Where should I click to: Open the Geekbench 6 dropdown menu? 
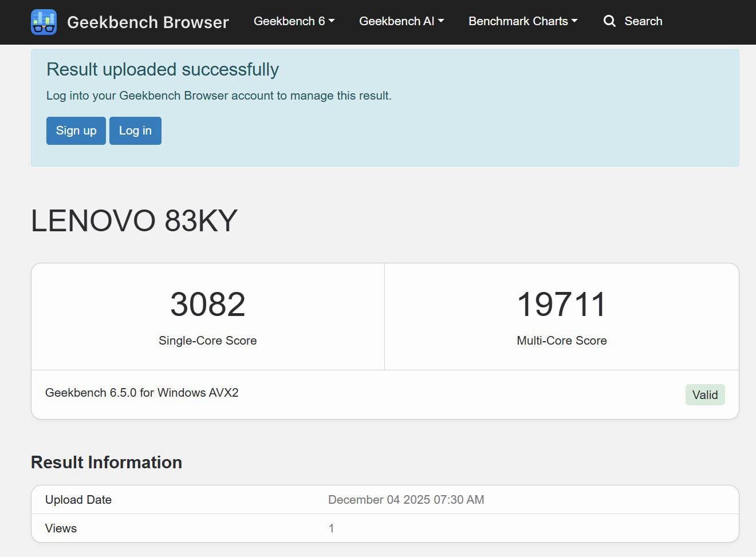pyautogui.click(x=294, y=21)
